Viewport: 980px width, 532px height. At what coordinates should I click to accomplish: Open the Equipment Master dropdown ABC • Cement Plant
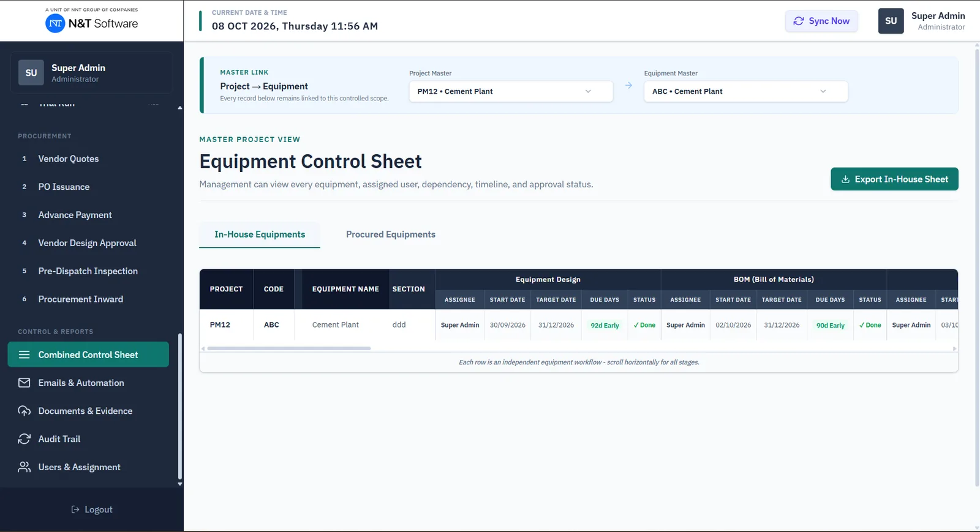[746, 91]
